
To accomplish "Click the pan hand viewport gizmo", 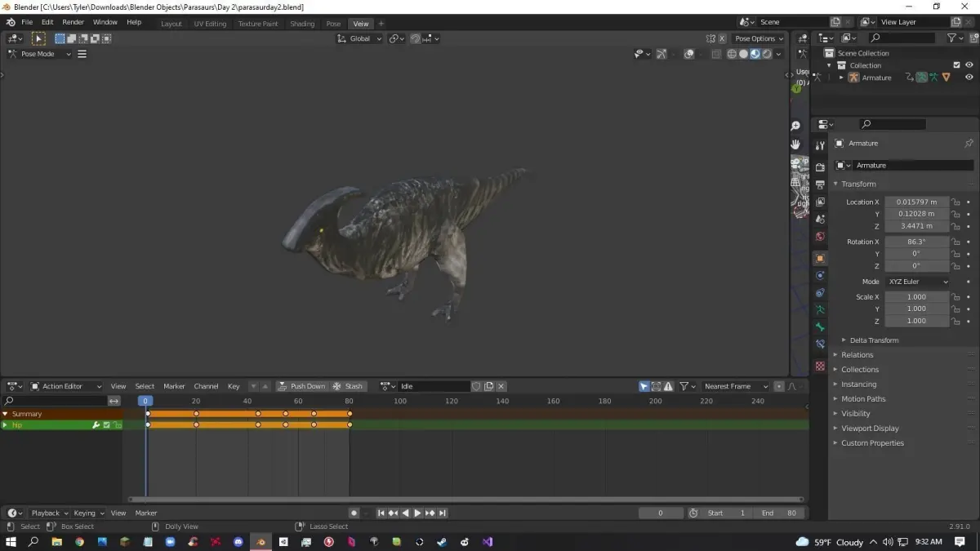I will pyautogui.click(x=795, y=144).
